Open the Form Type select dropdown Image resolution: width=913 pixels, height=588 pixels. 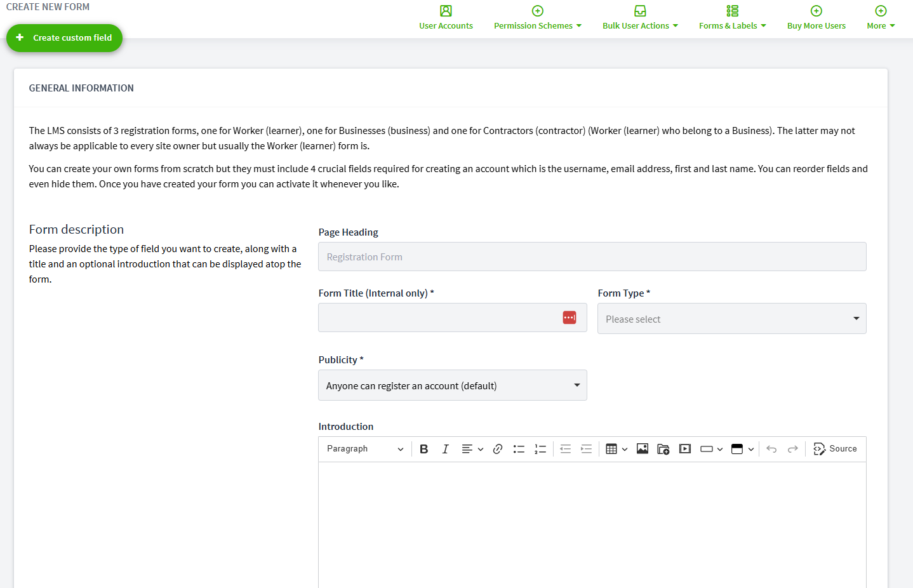(x=732, y=319)
